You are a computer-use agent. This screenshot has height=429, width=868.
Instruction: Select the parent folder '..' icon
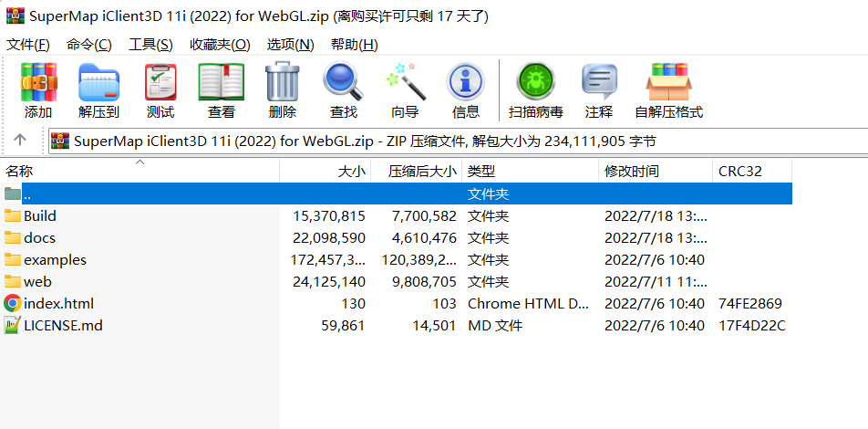tap(12, 194)
